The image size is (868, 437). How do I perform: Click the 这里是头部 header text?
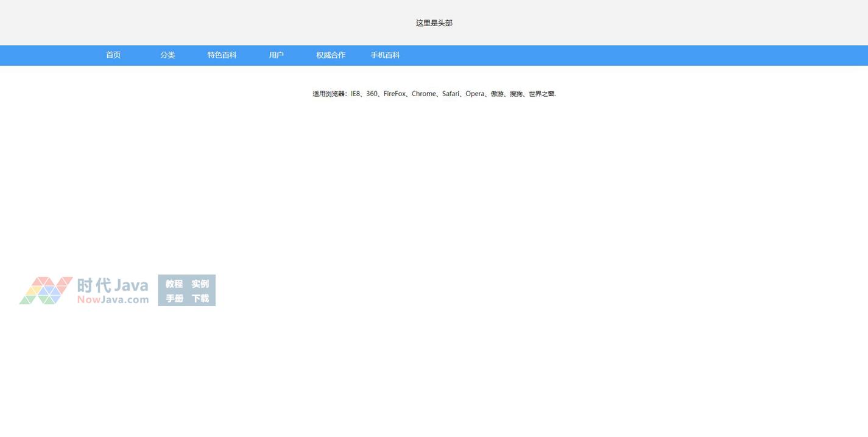(x=434, y=23)
